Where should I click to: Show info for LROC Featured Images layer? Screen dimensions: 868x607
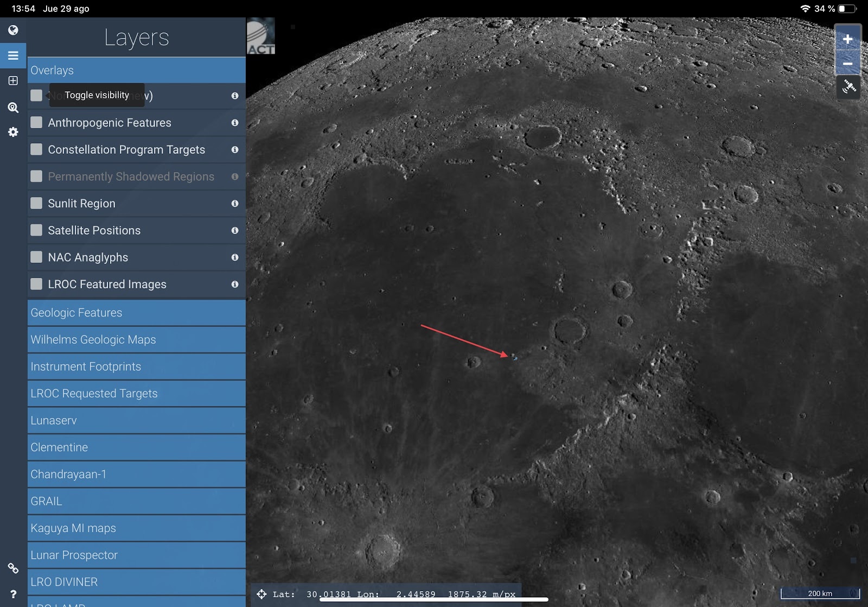coord(235,284)
